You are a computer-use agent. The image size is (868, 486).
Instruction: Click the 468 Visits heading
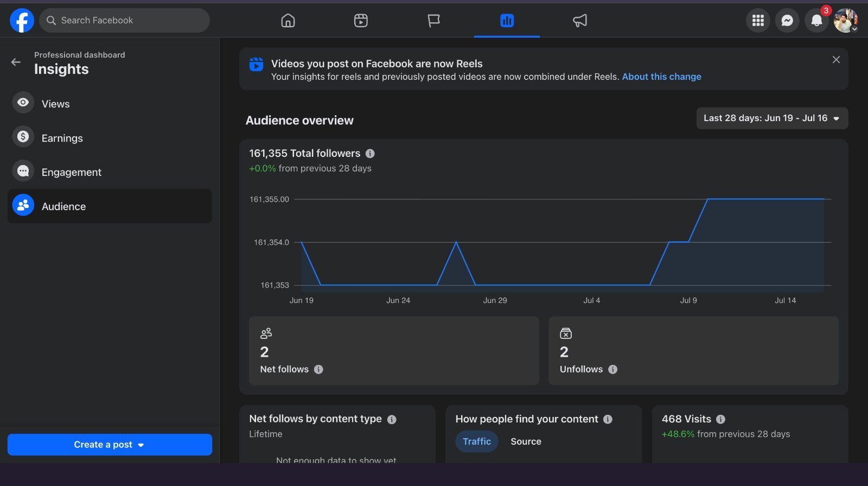(x=686, y=419)
